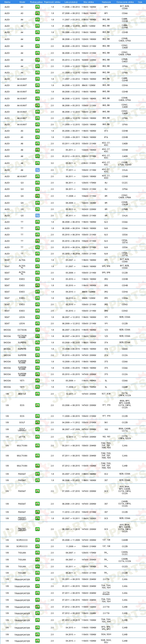Click the petrol icon in Seat Altea 5P1 row
The width and height of the screenshot is (146, 644).
(x=38, y=260)
